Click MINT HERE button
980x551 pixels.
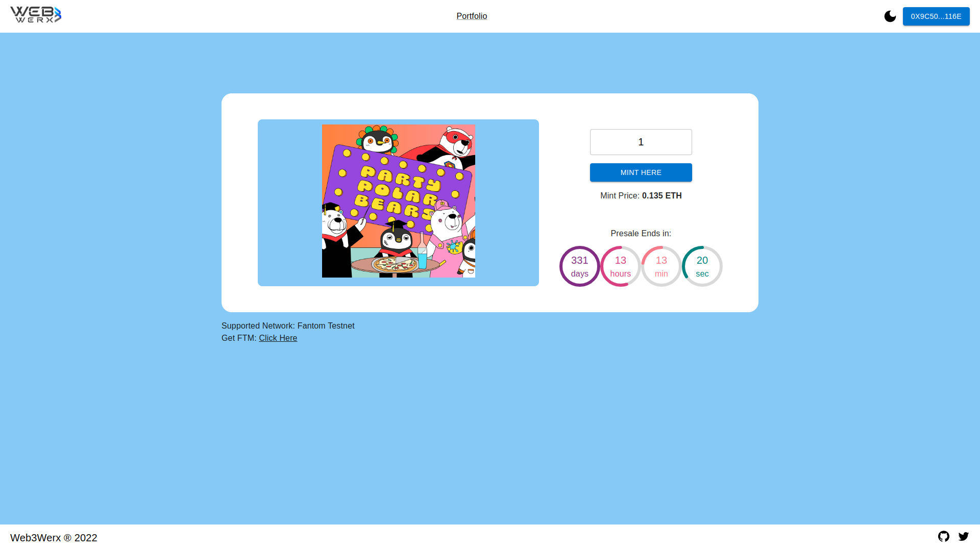[641, 172]
